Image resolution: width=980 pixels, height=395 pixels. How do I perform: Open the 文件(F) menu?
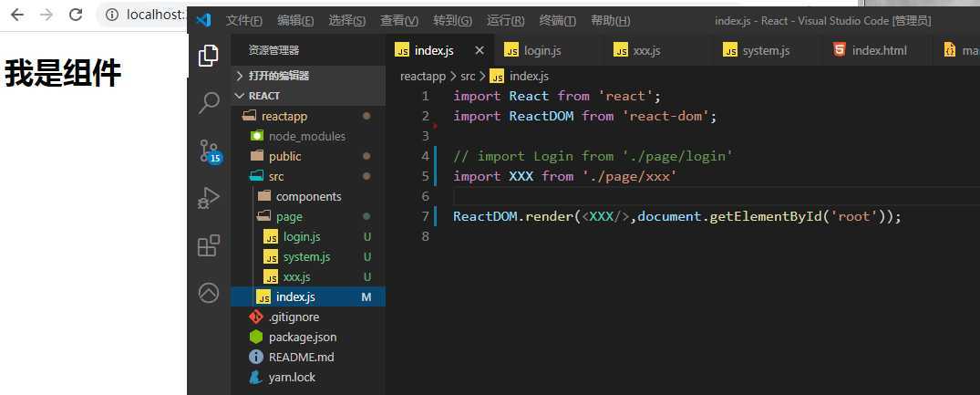244,21
